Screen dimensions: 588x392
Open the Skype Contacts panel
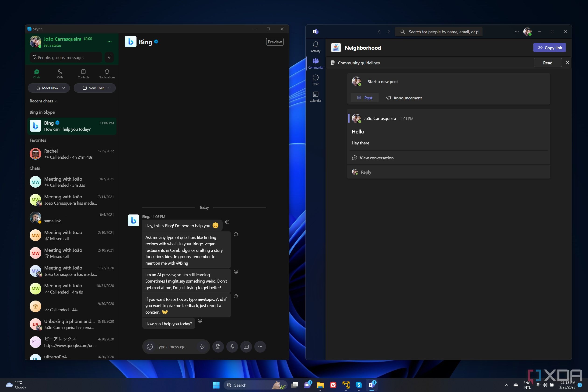pyautogui.click(x=83, y=73)
